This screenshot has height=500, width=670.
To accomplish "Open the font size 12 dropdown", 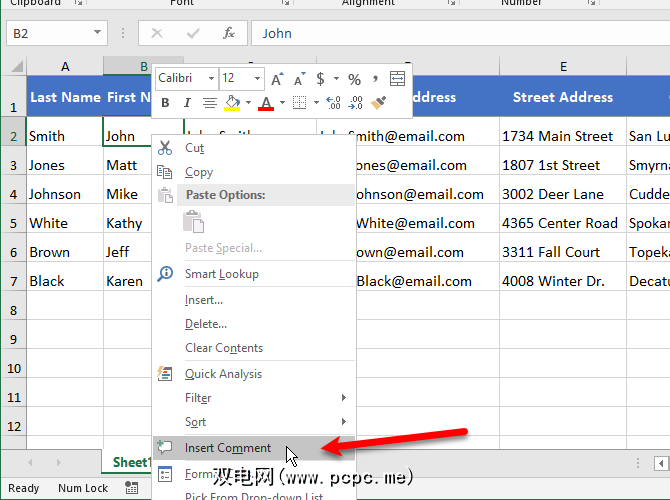I will (257, 79).
